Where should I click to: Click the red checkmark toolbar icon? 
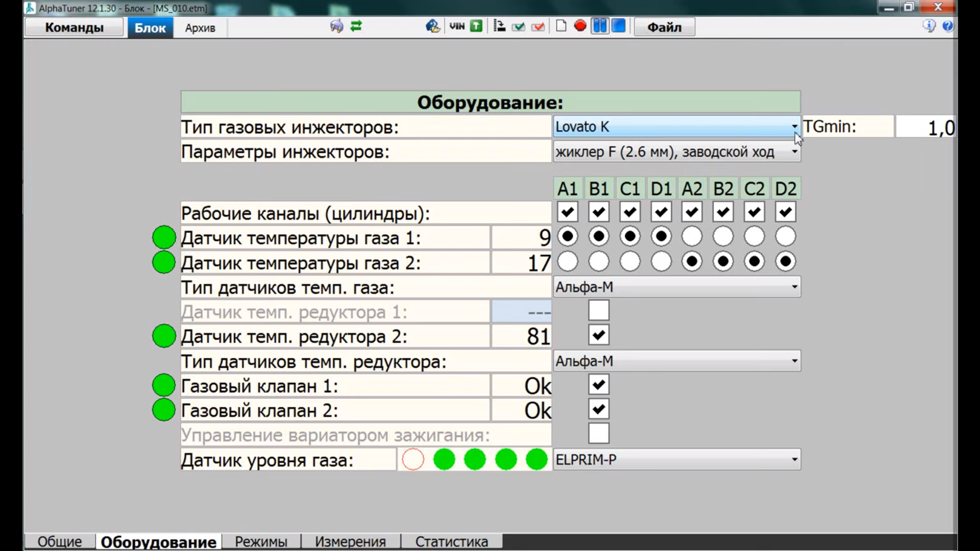(x=538, y=26)
